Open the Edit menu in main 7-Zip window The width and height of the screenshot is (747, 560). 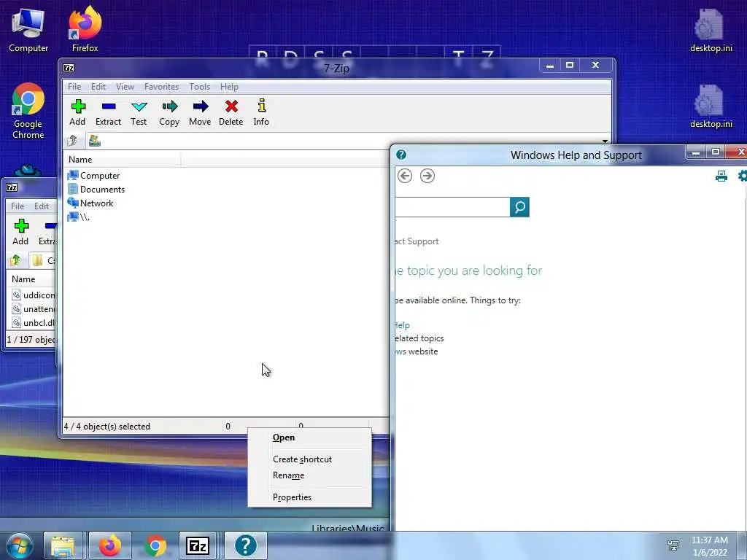click(98, 87)
